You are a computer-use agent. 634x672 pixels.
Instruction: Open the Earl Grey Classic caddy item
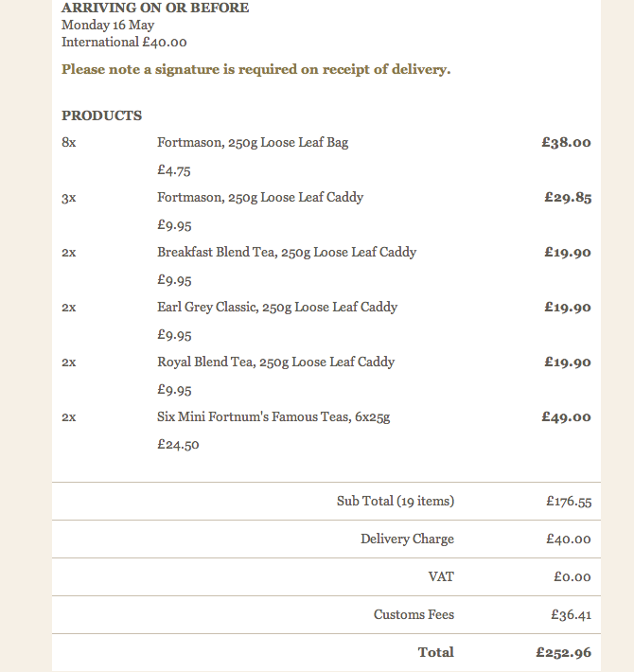coord(277,308)
